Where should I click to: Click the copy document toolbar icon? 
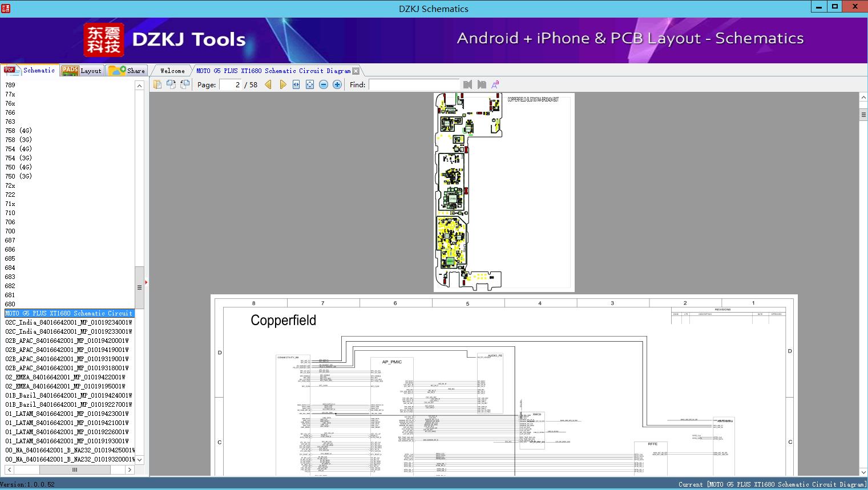[x=158, y=84]
